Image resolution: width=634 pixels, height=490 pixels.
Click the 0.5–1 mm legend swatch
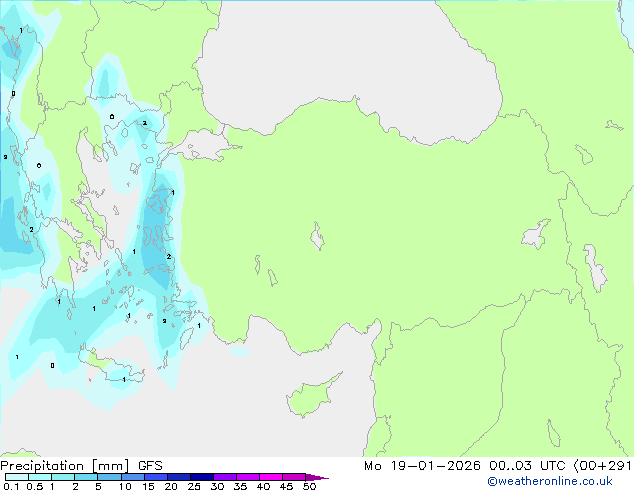click(40, 477)
